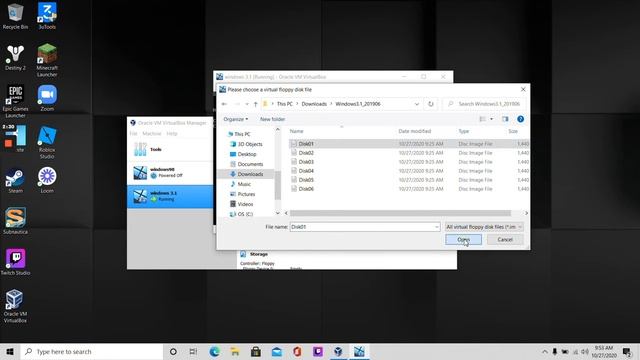Open Help menu in VirtualBox Manager
Viewport: 640px width, 360px height.
tap(172, 133)
